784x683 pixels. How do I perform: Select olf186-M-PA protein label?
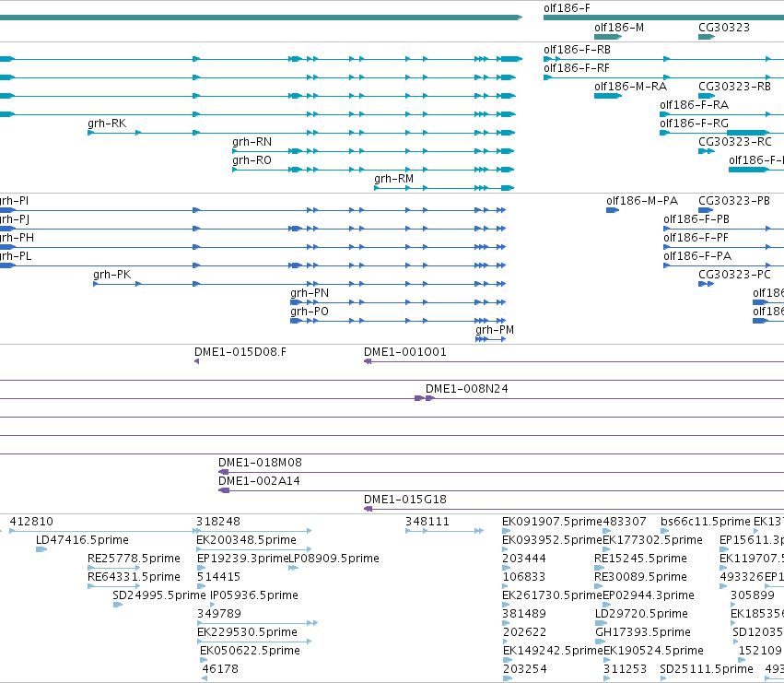(642, 201)
